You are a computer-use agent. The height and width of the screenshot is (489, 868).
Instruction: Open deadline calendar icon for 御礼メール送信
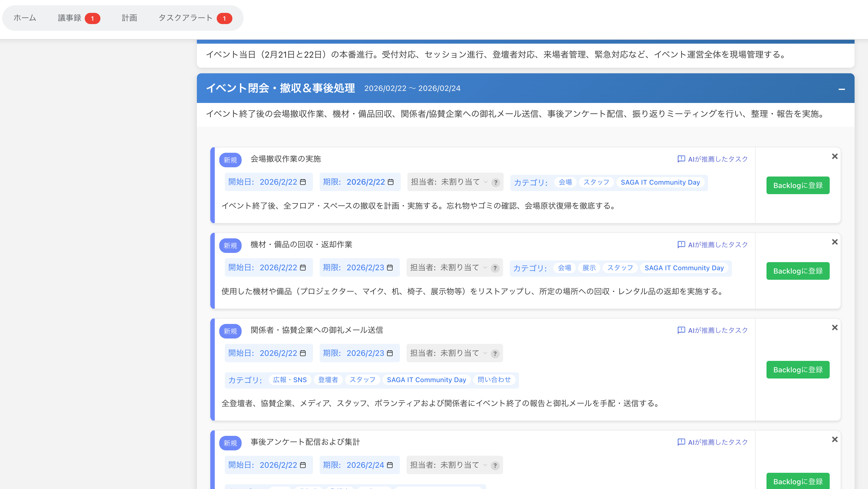point(390,353)
